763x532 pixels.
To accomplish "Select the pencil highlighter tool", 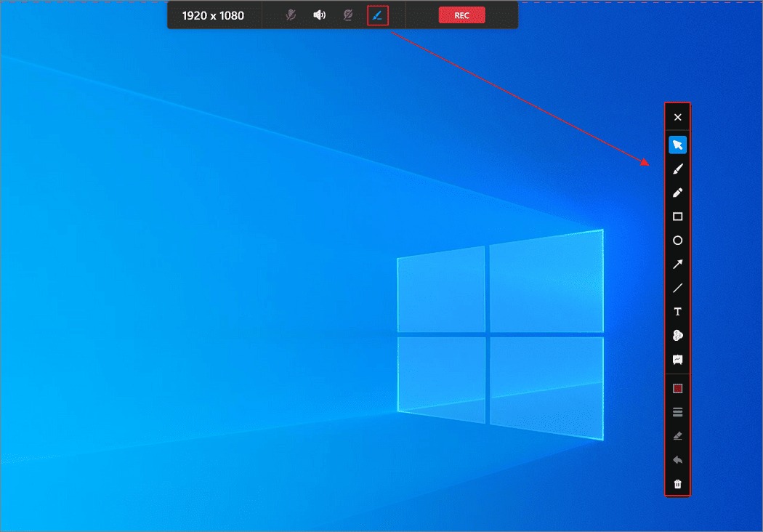I will (x=677, y=193).
